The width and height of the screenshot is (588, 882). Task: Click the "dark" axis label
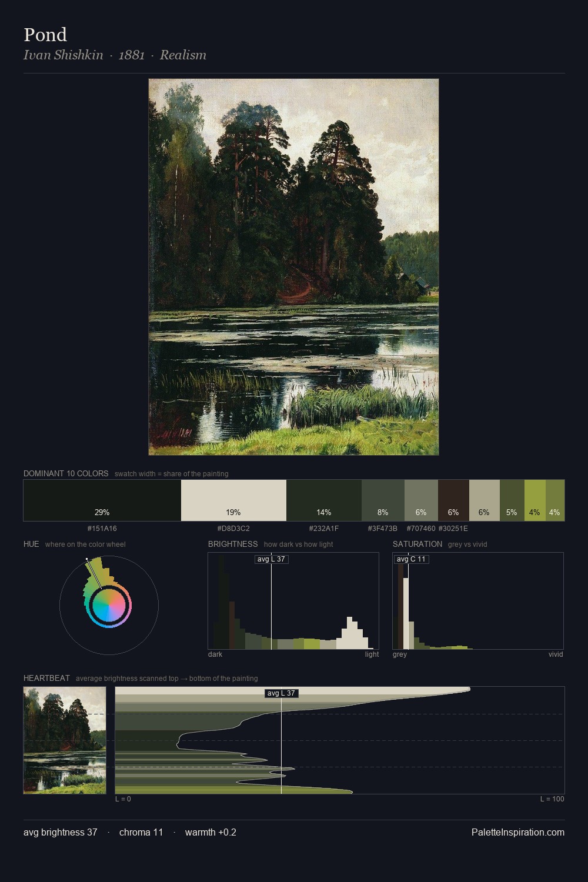(215, 654)
